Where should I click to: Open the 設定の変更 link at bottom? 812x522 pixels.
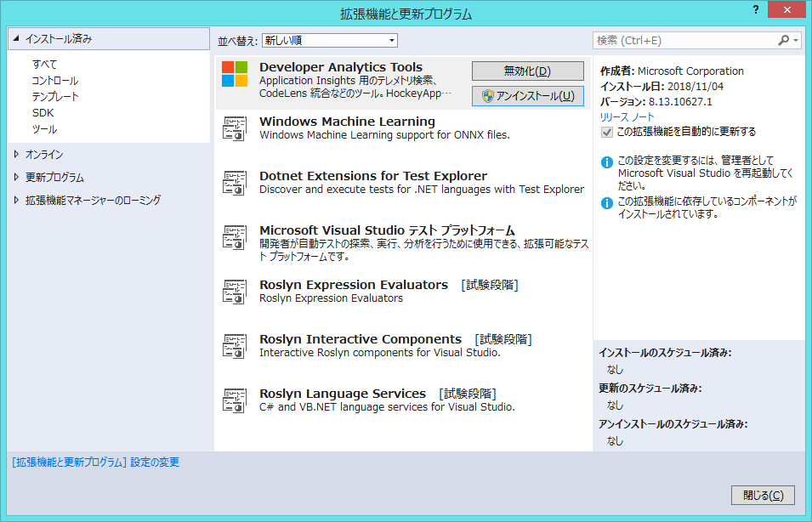(96, 462)
